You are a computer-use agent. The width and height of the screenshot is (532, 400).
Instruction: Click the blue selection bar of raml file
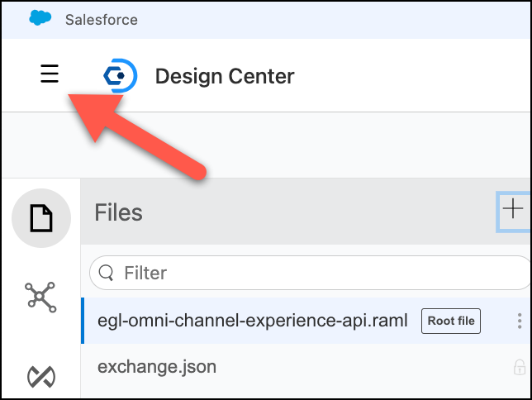tap(83, 321)
